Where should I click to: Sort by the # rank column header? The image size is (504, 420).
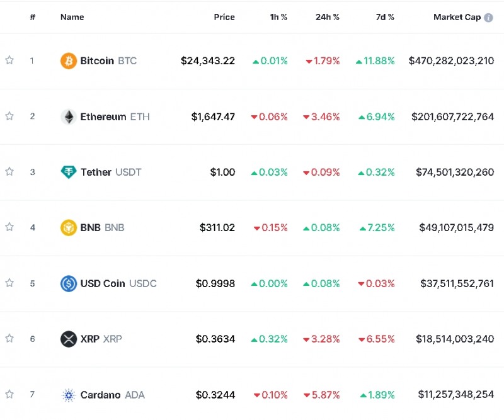(x=32, y=17)
